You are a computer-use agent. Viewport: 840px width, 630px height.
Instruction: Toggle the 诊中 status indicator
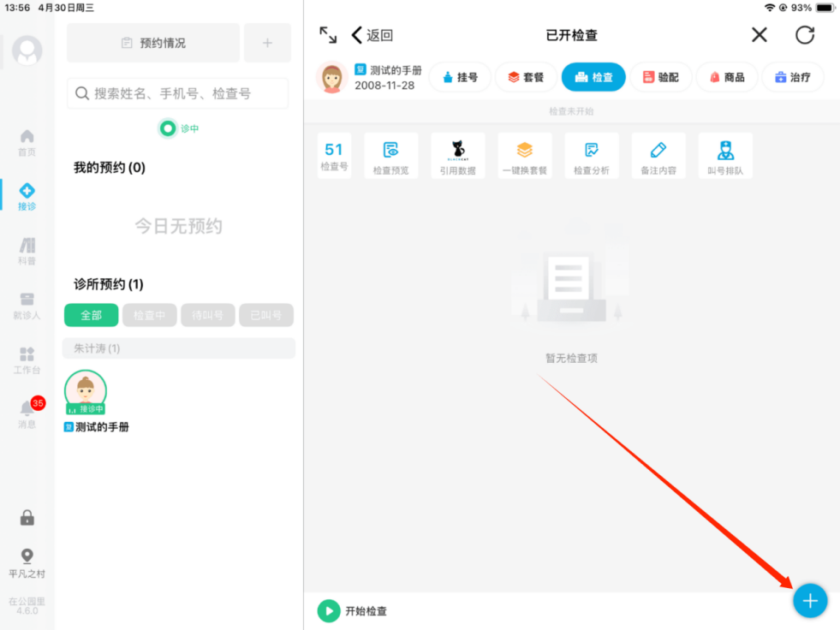[x=169, y=128]
